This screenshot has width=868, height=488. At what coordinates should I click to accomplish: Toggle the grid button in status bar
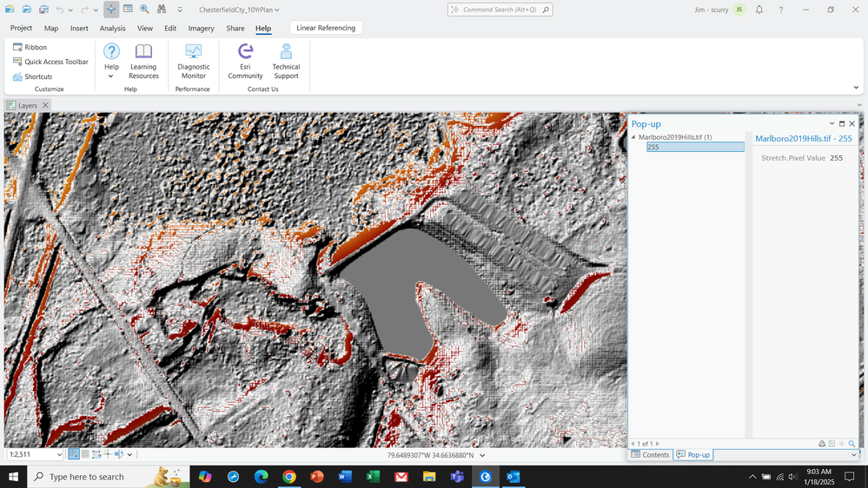[x=85, y=454]
